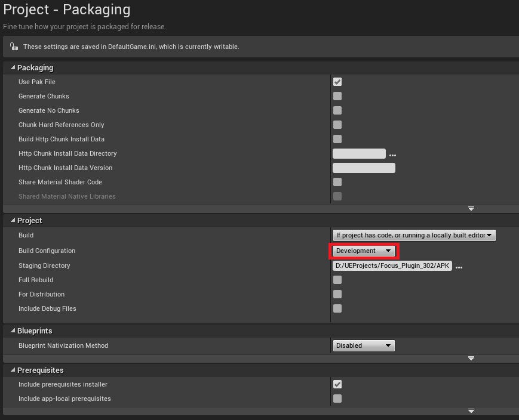Click the Staging Directory path field

pyautogui.click(x=392, y=266)
